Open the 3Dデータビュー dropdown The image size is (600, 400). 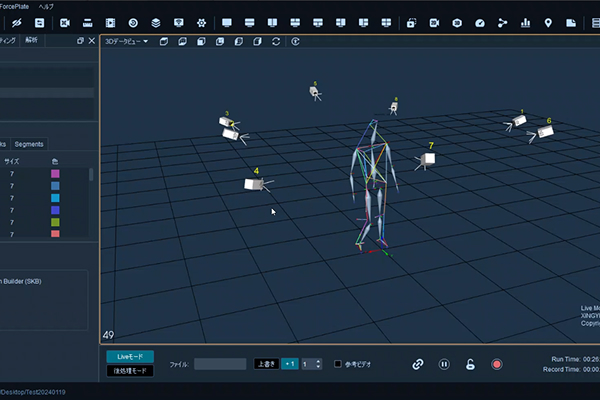tap(127, 41)
